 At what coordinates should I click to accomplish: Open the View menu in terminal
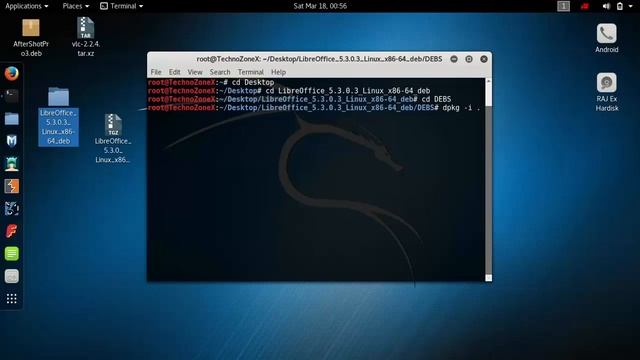click(195, 72)
